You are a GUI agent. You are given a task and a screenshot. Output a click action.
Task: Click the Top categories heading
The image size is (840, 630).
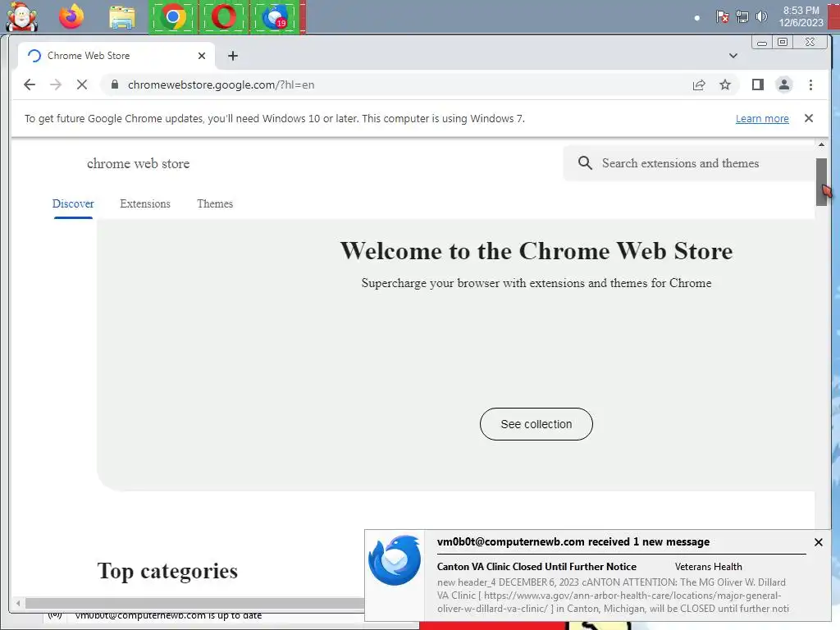[167, 571]
